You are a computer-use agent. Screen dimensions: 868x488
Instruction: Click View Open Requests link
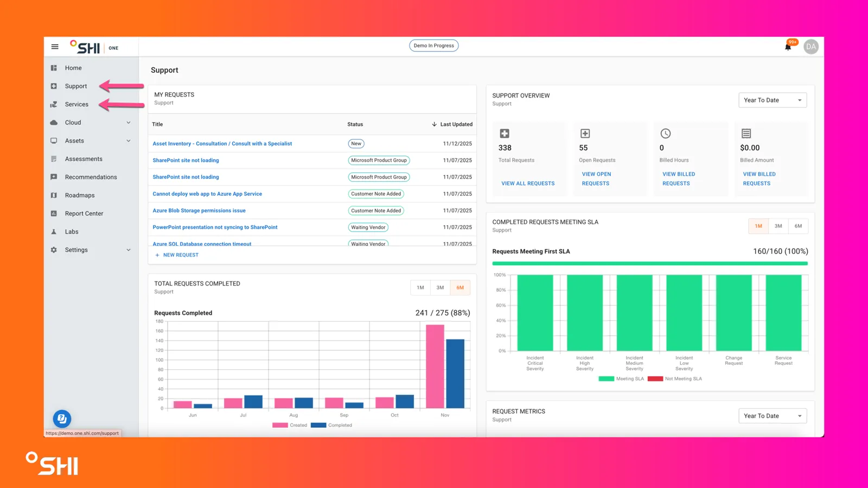(596, 179)
